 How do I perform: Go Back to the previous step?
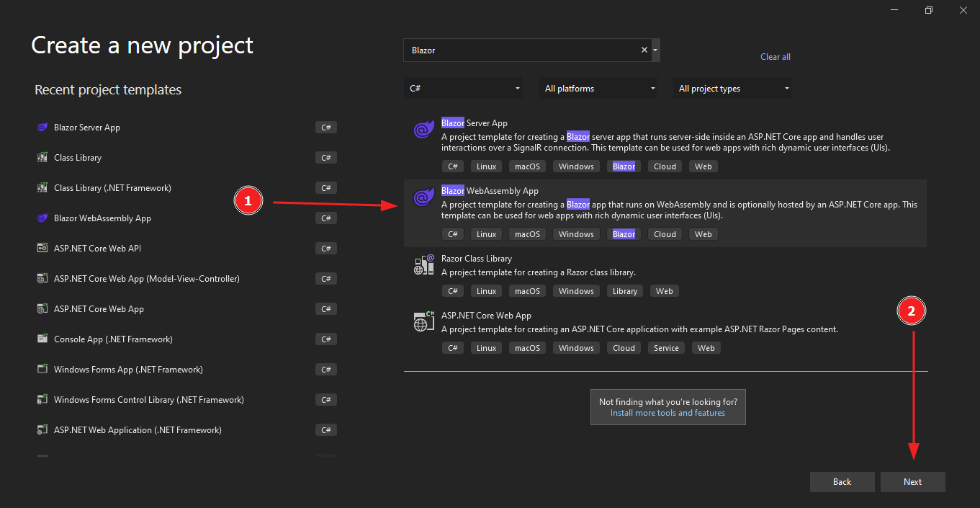click(842, 482)
